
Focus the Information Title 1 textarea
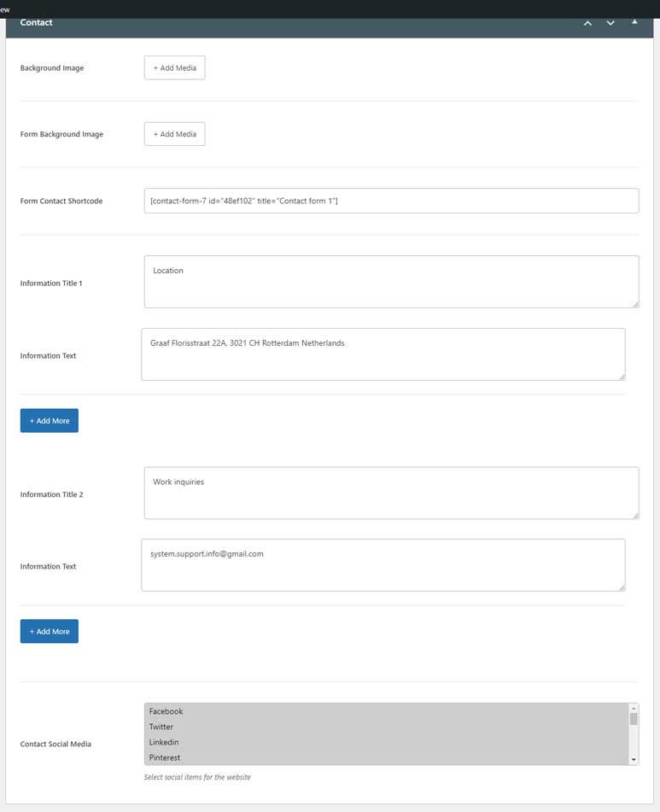point(391,282)
